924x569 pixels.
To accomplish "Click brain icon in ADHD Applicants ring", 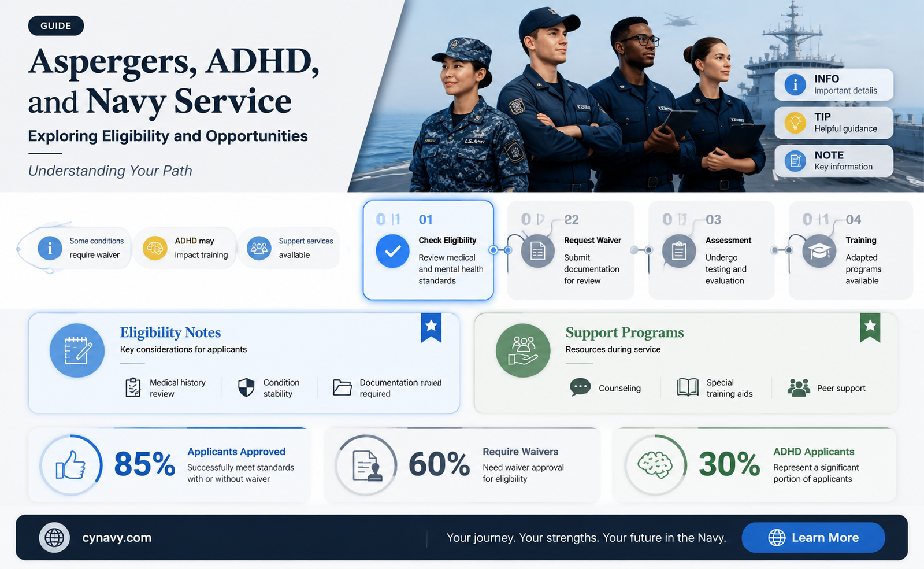I will click(x=655, y=465).
